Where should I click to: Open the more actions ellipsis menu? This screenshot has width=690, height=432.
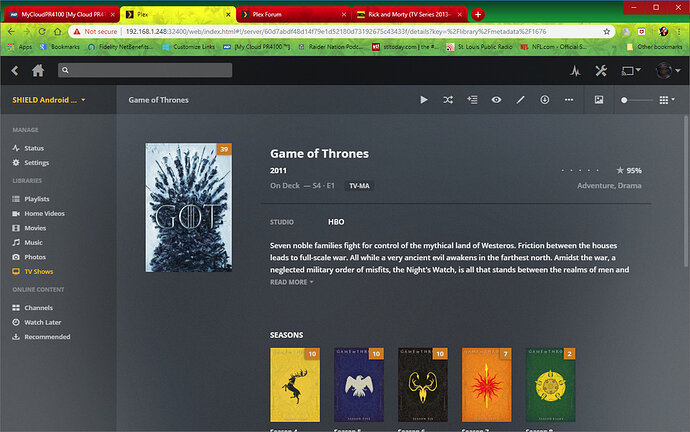[x=569, y=100]
